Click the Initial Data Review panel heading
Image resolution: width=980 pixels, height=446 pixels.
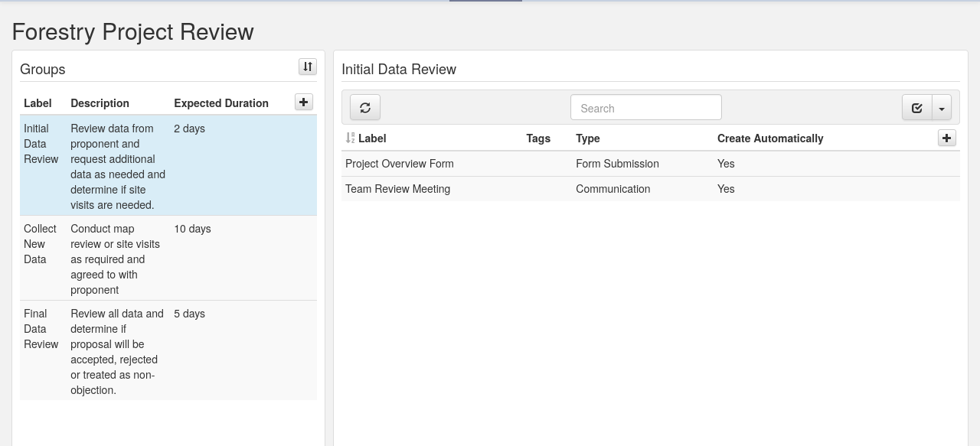click(399, 70)
